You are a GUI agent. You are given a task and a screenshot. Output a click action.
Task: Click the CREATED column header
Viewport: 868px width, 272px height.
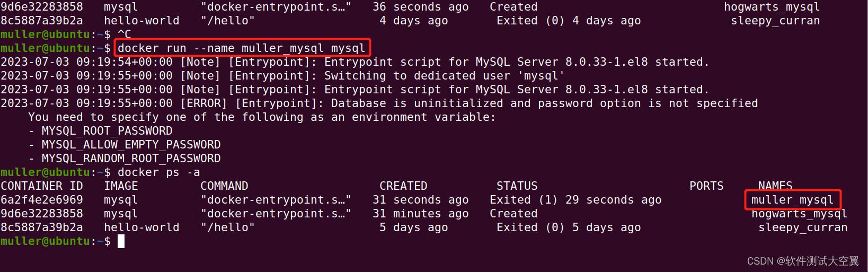click(x=403, y=186)
